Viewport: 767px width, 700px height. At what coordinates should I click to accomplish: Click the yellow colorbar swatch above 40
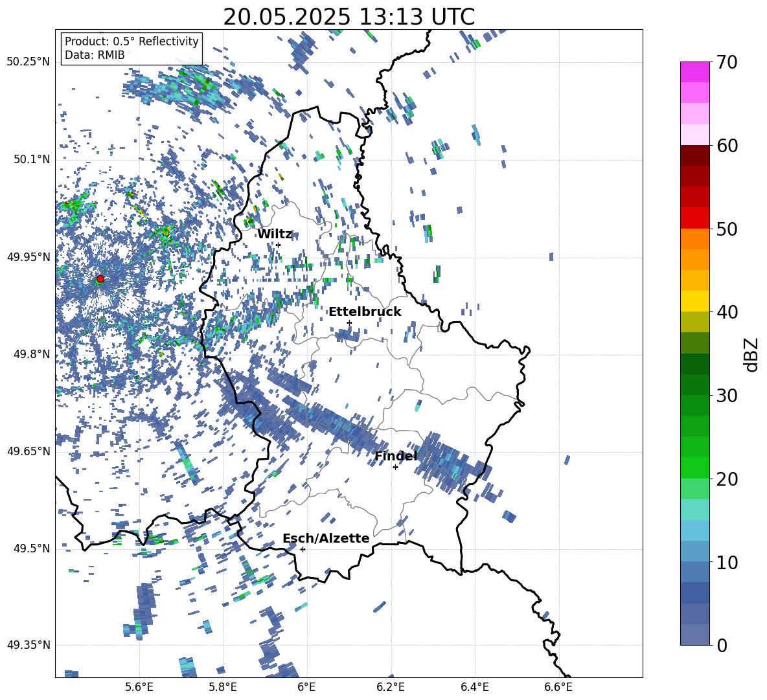pyautogui.click(x=694, y=301)
